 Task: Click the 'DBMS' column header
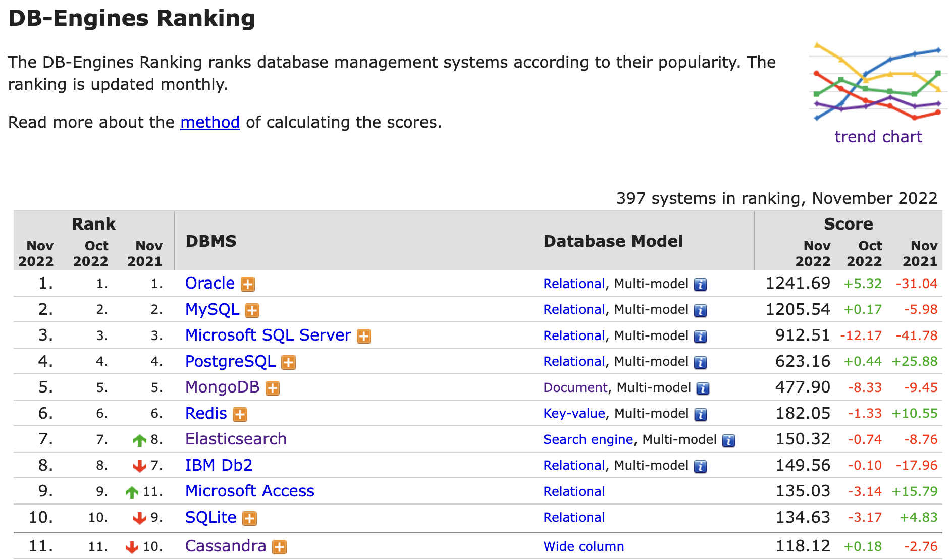click(x=211, y=241)
